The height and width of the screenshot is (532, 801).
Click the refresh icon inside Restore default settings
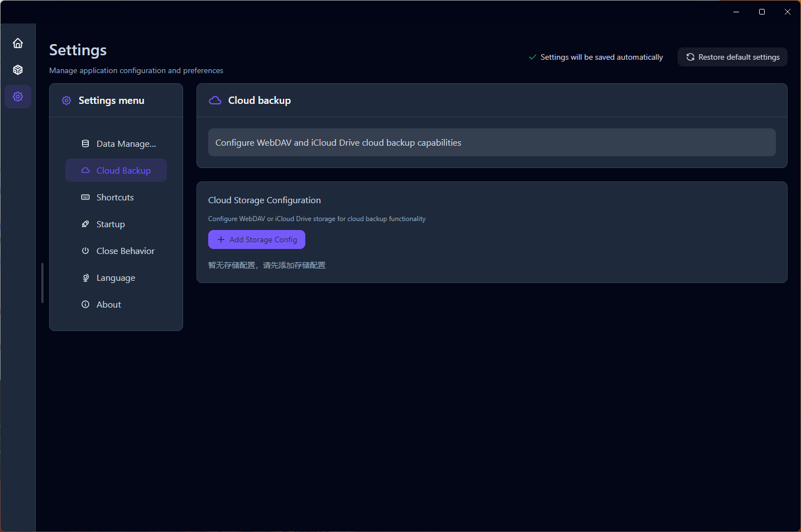pyautogui.click(x=690, y=57)
